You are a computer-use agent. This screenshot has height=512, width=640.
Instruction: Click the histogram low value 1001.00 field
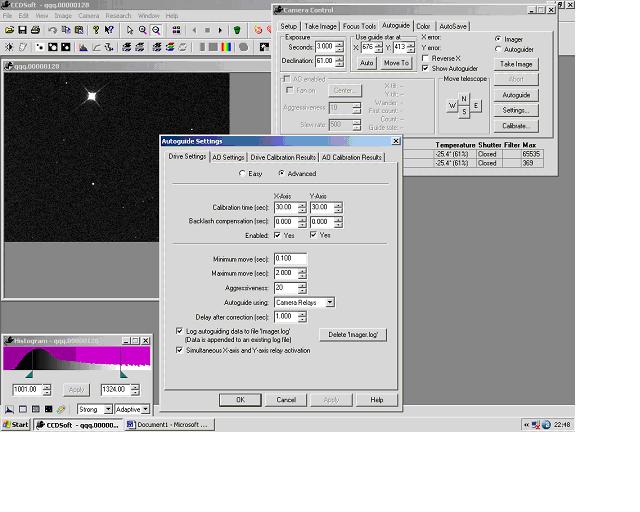pyautogui.click(x=28, y=390)
